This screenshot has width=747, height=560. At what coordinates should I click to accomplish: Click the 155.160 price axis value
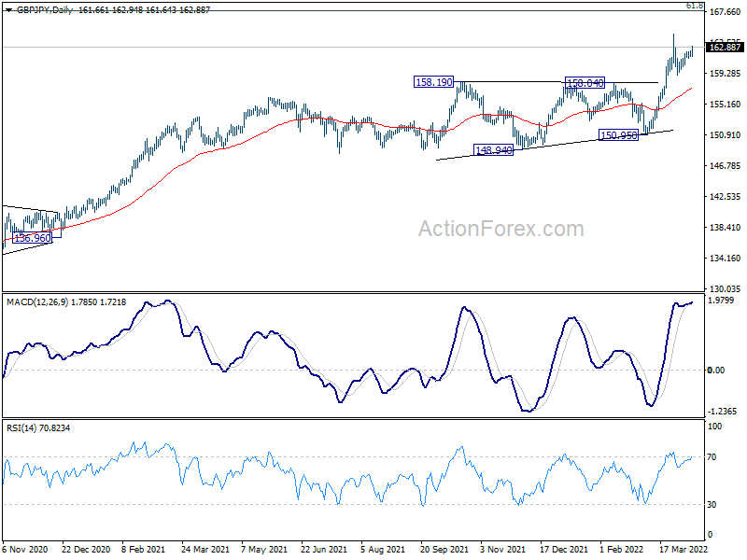click(726, 105)
